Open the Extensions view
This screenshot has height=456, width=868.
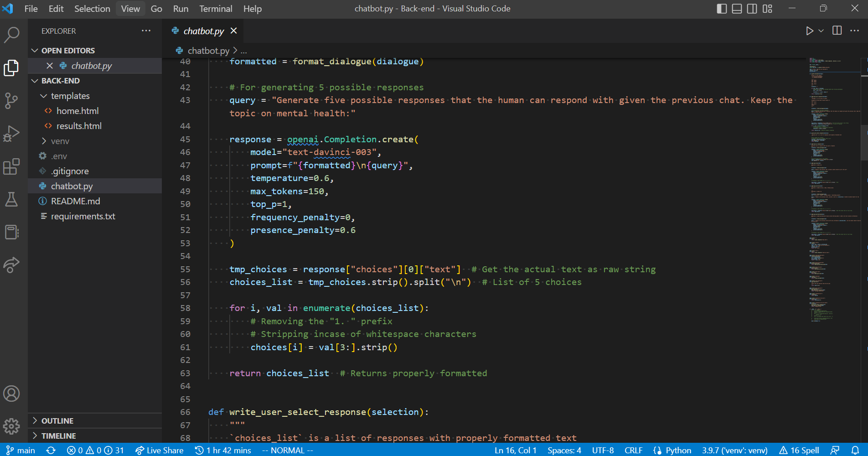(11, 166)
